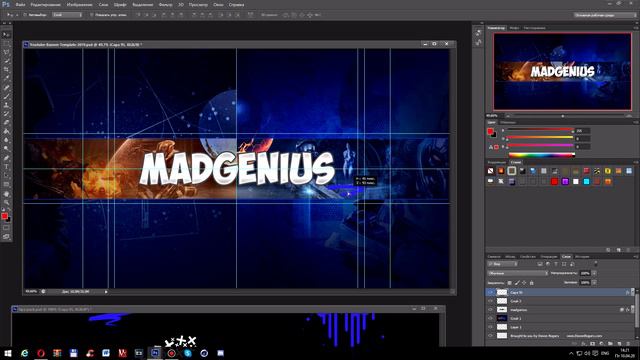This screenshot has height=360, width=640.
Task: Switch to the History tab
Action: pyautogui.click(x=582, y=257)
